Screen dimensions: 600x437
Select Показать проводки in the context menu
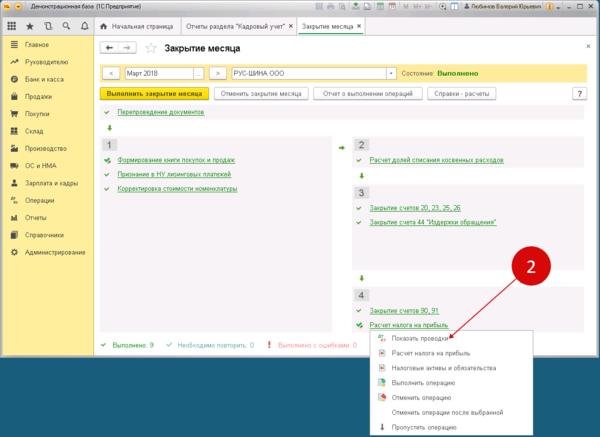pyautogui.click(x=420, y=340)
